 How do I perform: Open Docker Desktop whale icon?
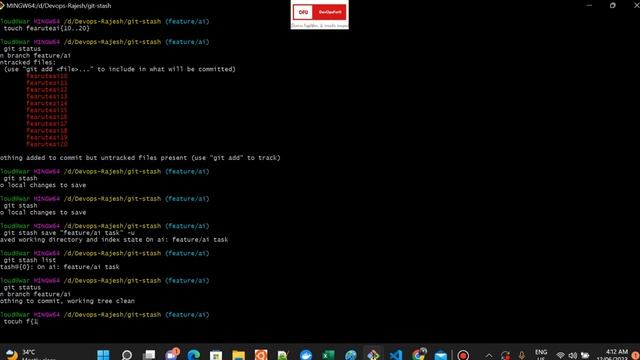tap(306, 355)
